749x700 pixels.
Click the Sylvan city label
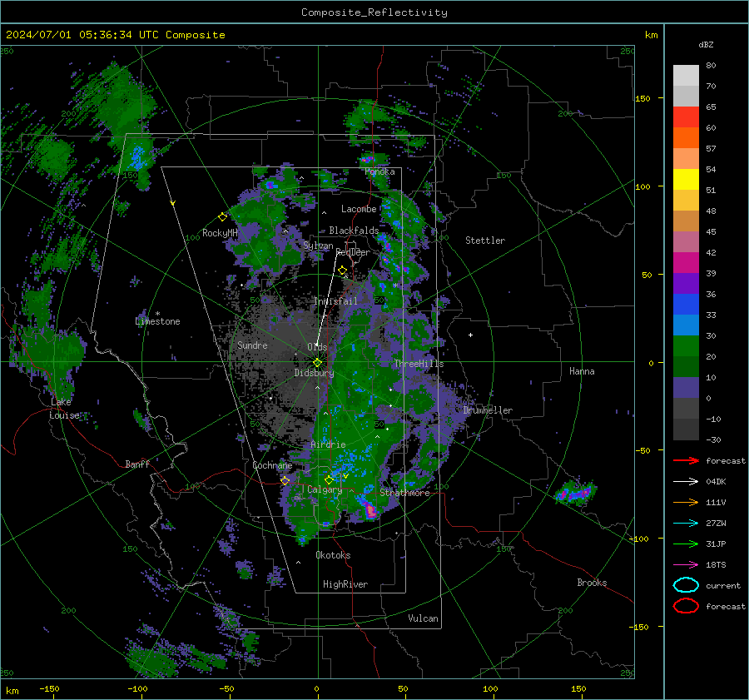[318, 246]
